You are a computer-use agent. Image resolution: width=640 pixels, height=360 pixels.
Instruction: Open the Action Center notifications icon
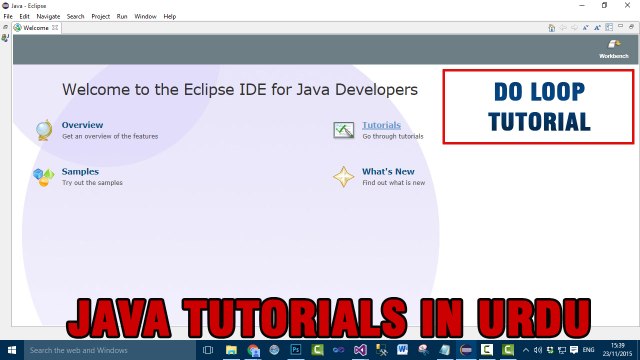pyautogui.click(x=574, y=350)
